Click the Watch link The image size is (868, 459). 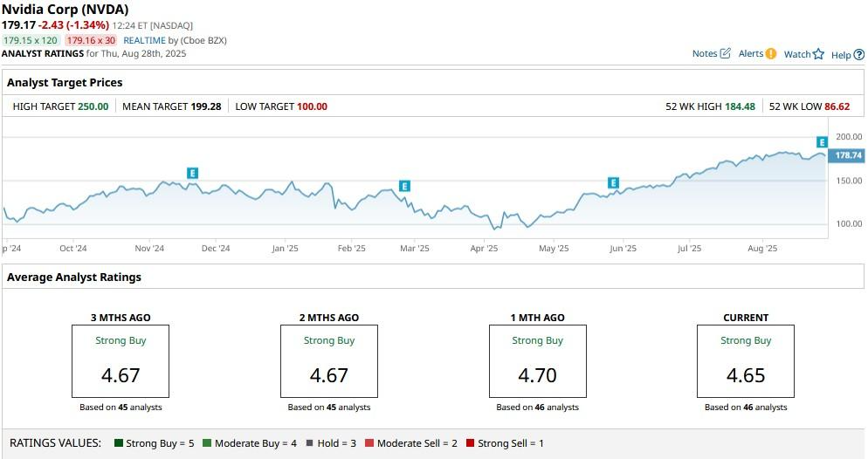797,54
